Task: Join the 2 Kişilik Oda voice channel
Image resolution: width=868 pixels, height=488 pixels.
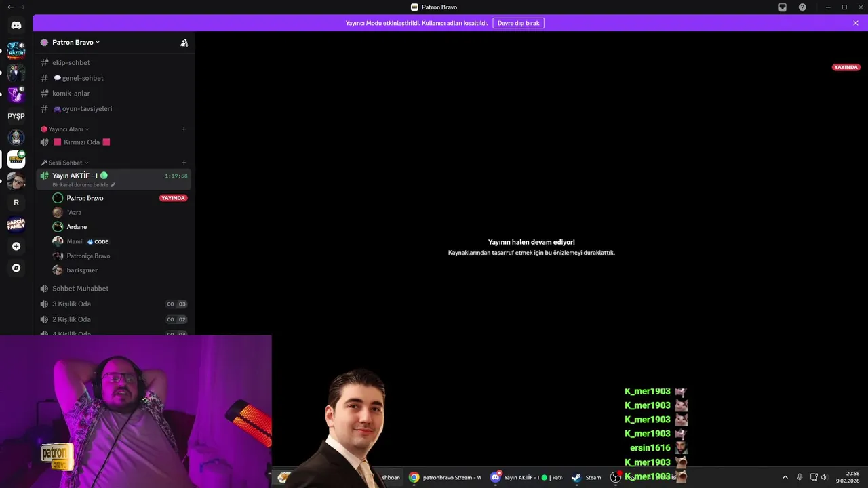Action: coord(114,319)
